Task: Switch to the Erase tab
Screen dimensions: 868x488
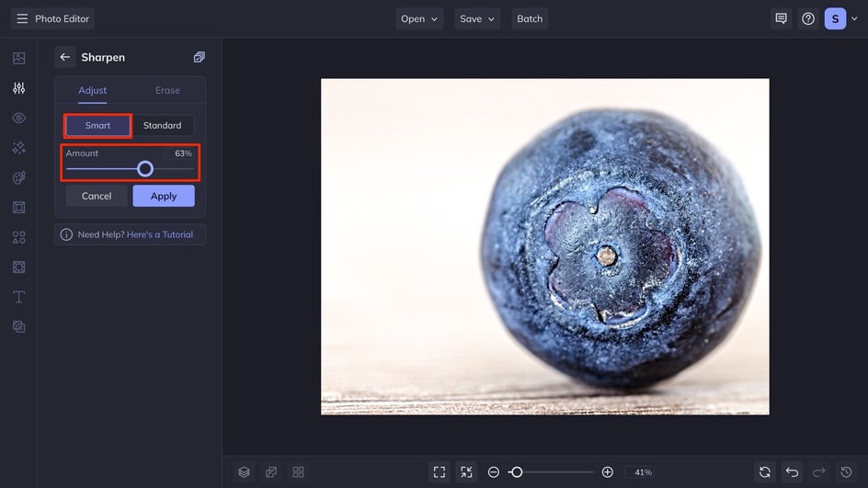Action: click(x=167, y=90)
